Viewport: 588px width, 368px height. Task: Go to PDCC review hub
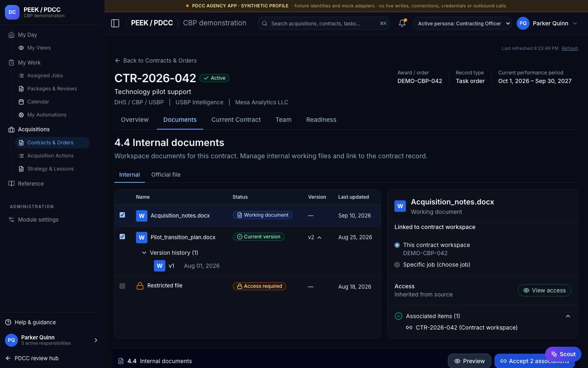(32, 358)
